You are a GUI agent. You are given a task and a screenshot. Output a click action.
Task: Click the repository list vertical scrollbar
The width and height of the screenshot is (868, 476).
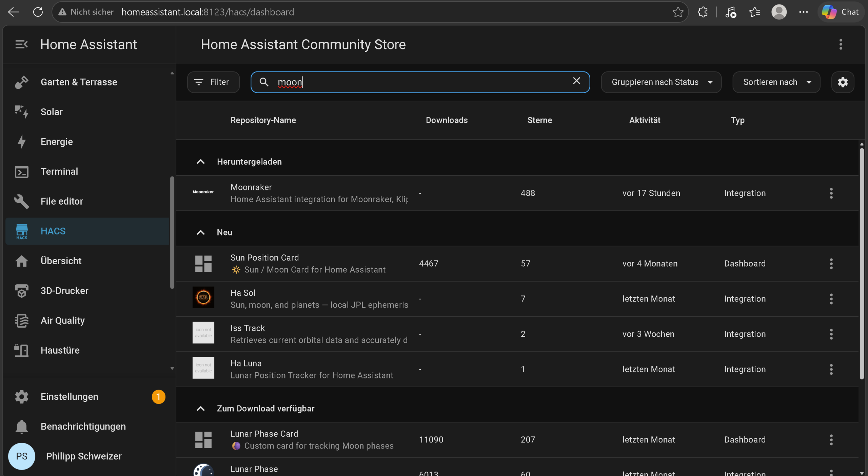862,264
